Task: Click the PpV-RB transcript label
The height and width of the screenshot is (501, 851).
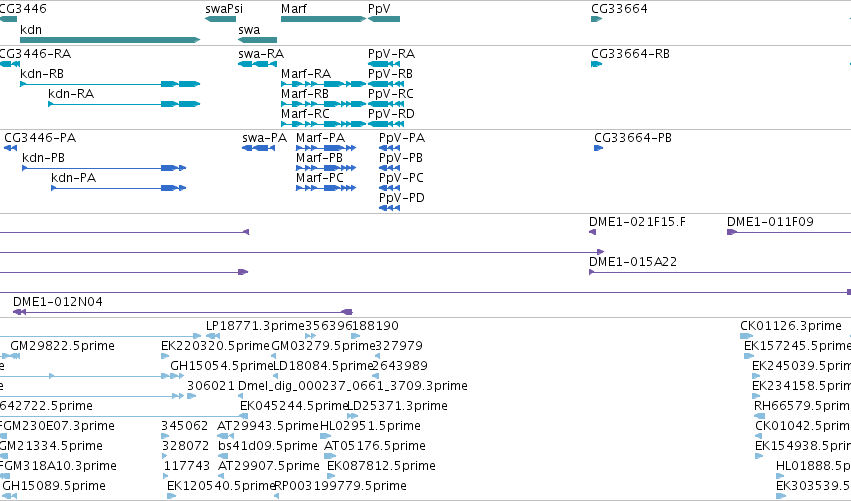Action: (x=390, y=74)
